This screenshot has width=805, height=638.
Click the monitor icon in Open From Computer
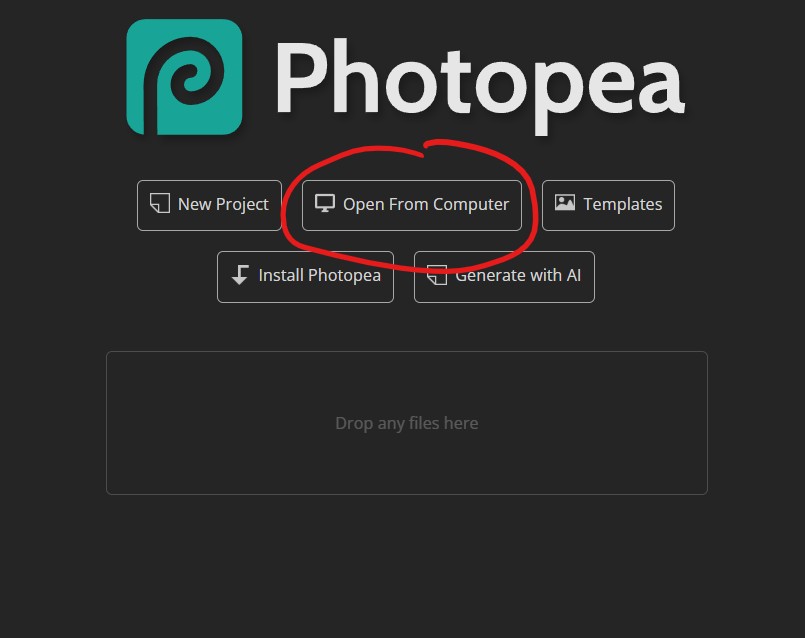point(324,203)
